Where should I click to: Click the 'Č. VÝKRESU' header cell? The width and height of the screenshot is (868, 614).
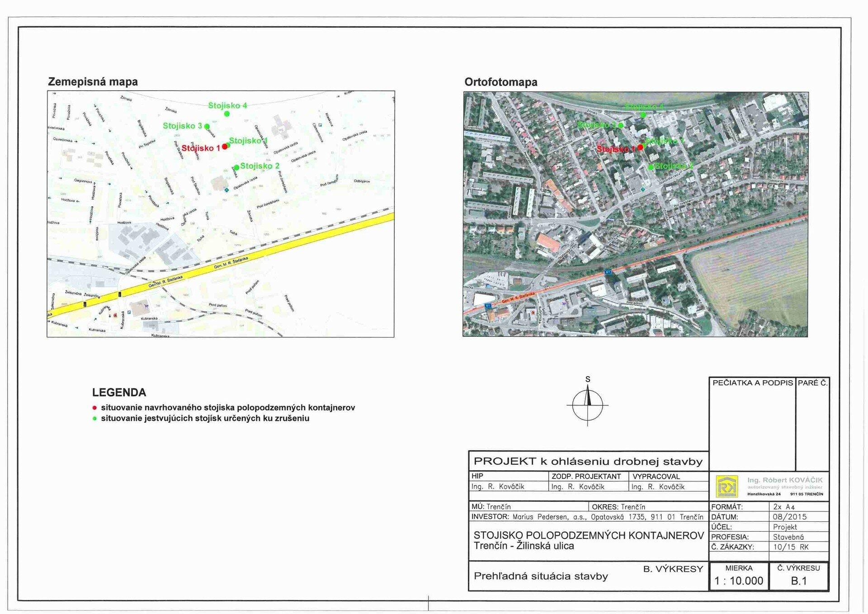coord(799,568)
